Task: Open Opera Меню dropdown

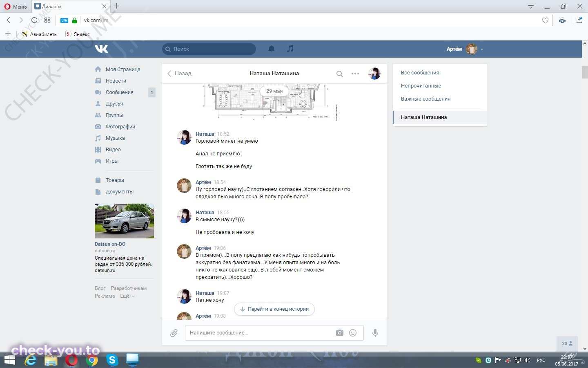Action: [16, 7]
